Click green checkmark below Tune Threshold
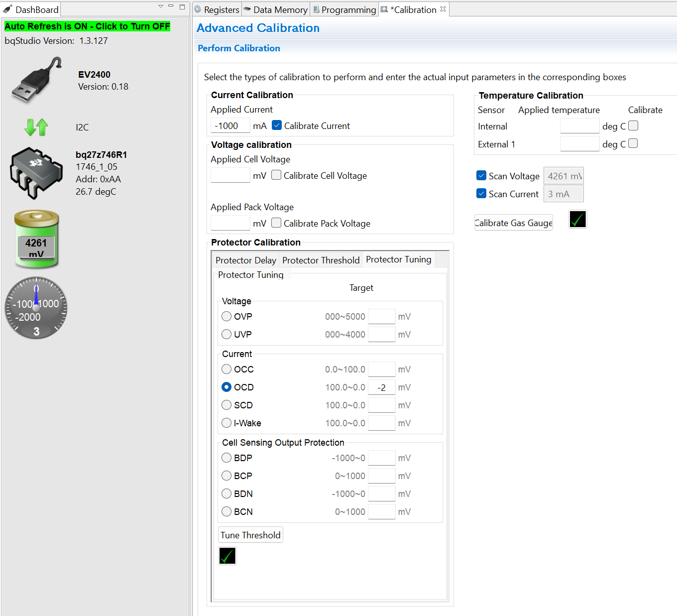The width and height of the screenshot is (677, 616). pyautogui.click(x=227, y=556)
